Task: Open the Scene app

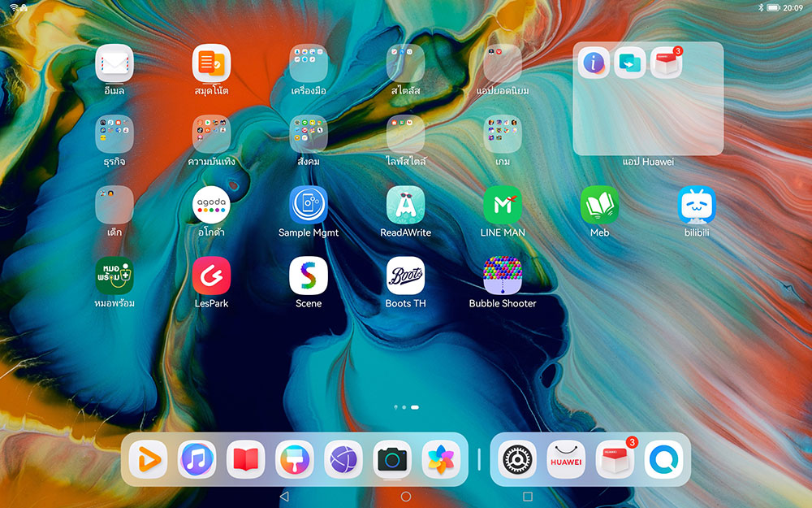Action: pos(309,276)
